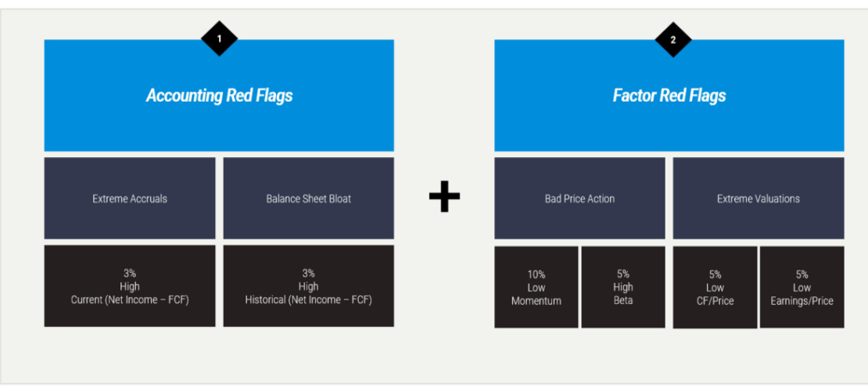Pick the 5% Low Earnings/Price tile
The image size is (868, 387).
[x=802, y=287]
